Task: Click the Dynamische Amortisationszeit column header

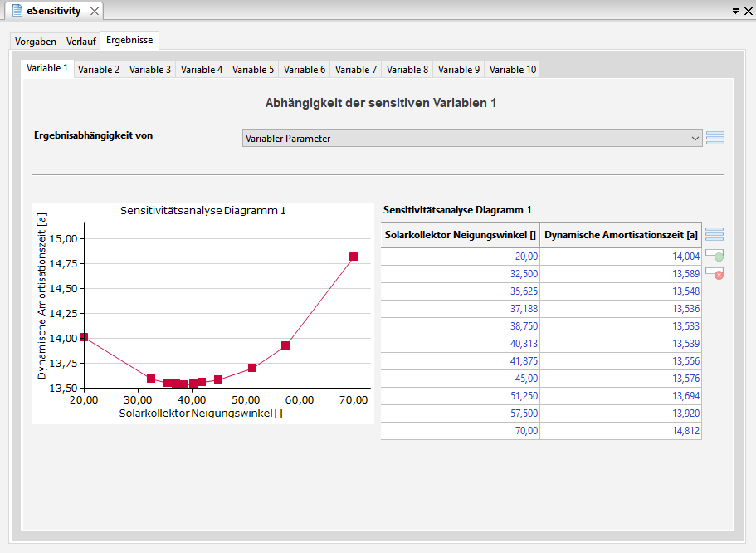Action: pyautogui.click(x=621, y=235)
